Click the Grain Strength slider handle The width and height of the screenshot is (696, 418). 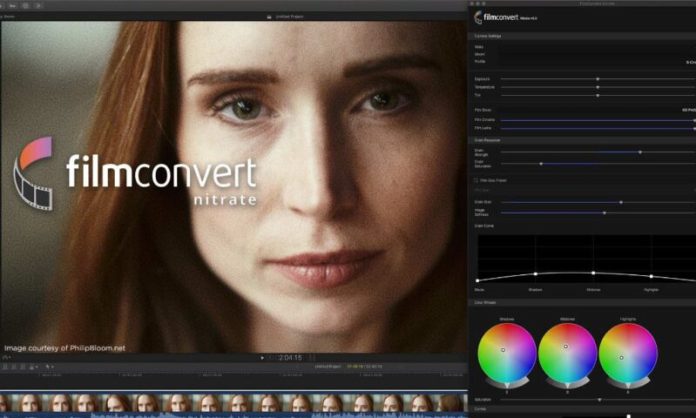click(640, 152)
